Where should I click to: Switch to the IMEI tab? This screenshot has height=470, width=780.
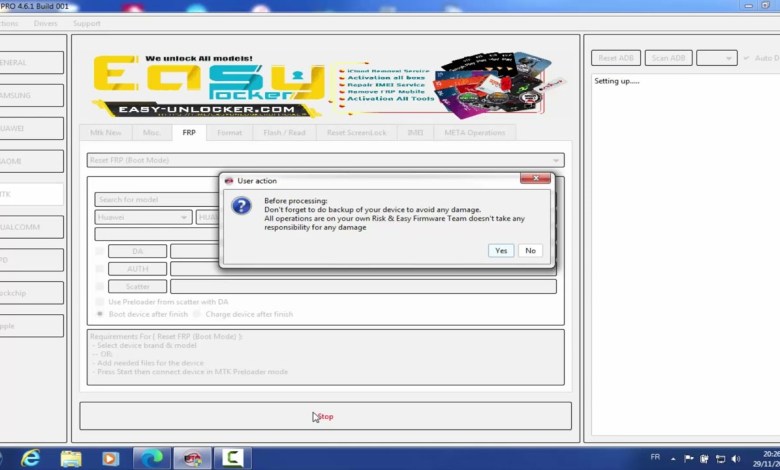[415, 133]
